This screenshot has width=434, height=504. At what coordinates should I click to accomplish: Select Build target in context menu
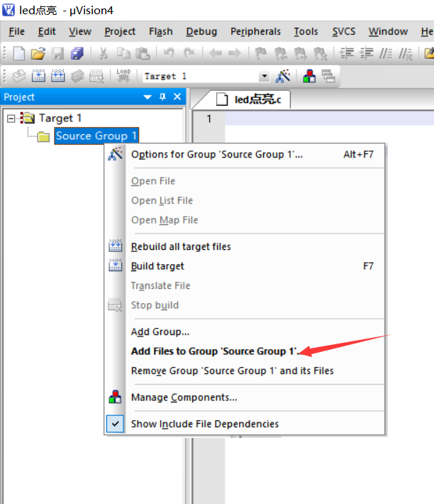coord(245,266)
